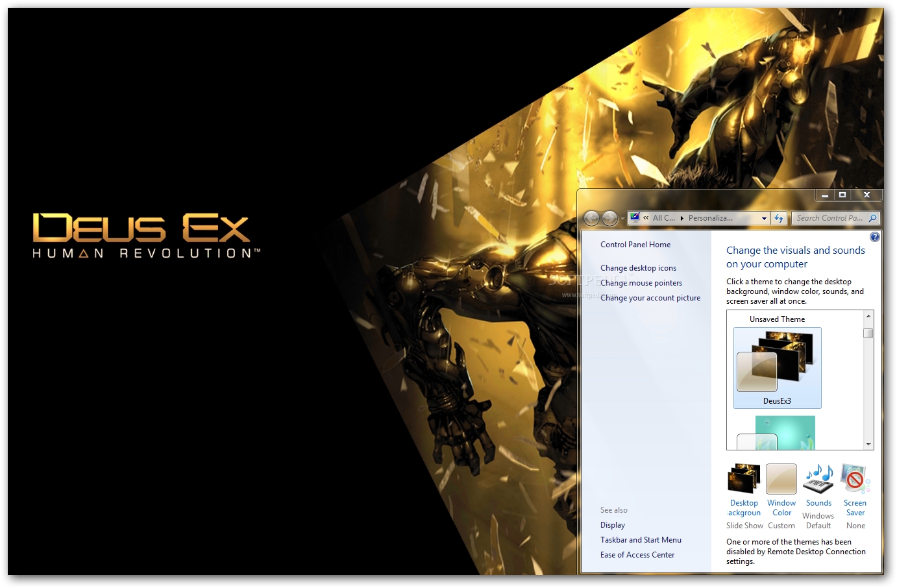The height and width of the screenshot is (588, 897).
Task: Click the theme list scrollbar thumb
Action: pyautogui.click(x=868, y=333)
